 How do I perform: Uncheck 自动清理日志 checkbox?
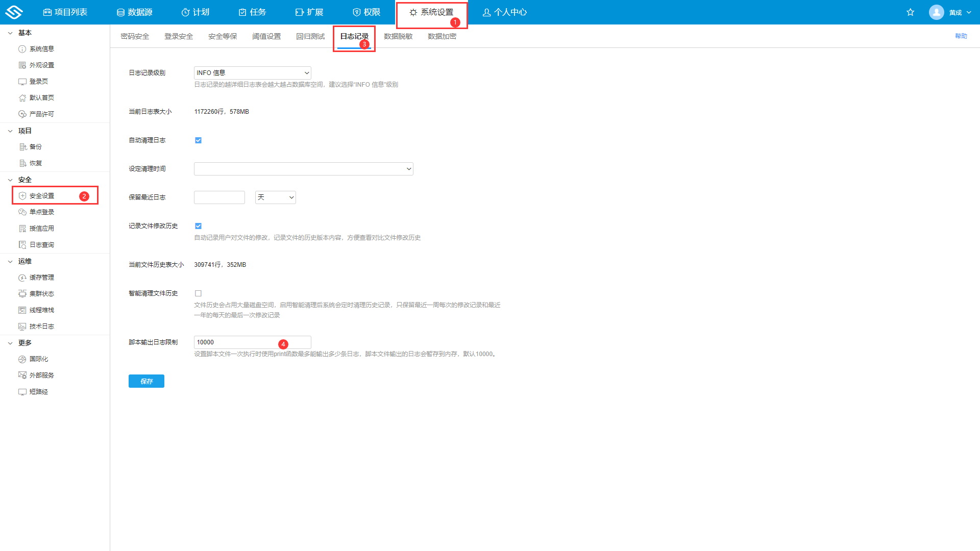pyautogui.click(x=198, y=140)
